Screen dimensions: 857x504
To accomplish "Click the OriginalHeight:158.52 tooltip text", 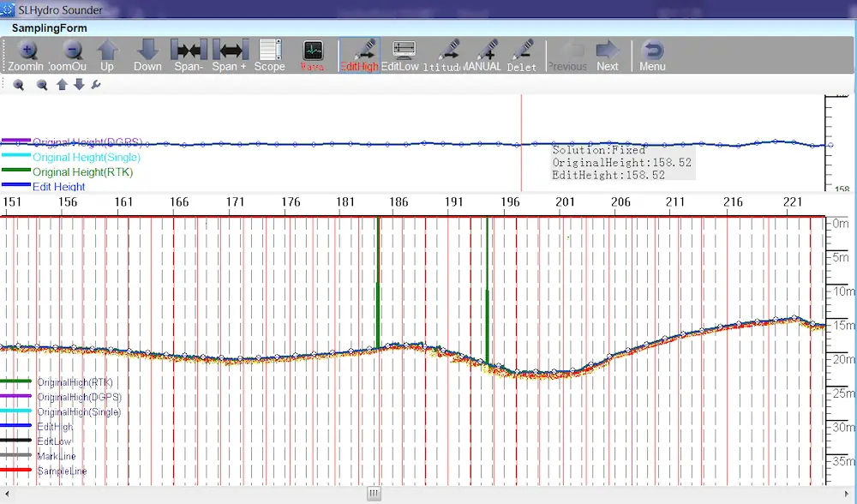I will pos(621,162).
